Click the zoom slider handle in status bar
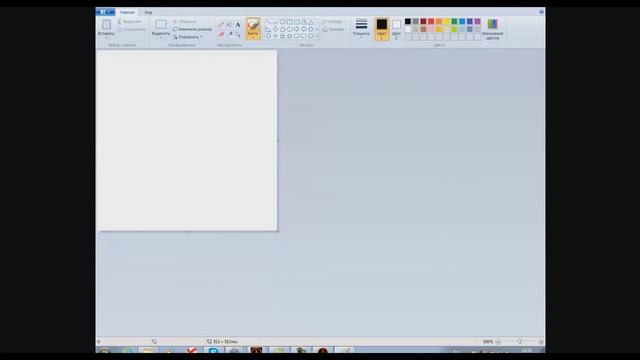The width and height of the screenshot is (640, 360). click(x=520, y=341)
